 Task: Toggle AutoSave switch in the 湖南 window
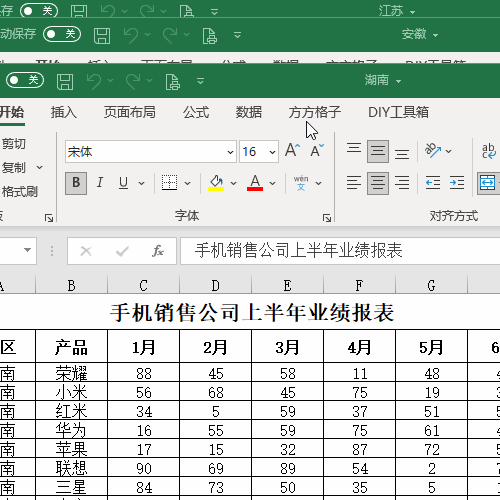pos(25,80)
